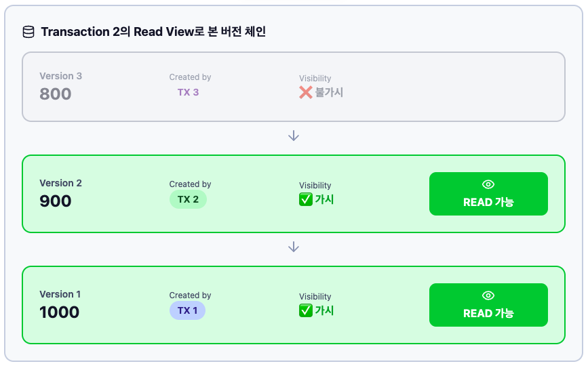
Task: Click the READ 가능 button for Version 2
Action: point(488,194)
